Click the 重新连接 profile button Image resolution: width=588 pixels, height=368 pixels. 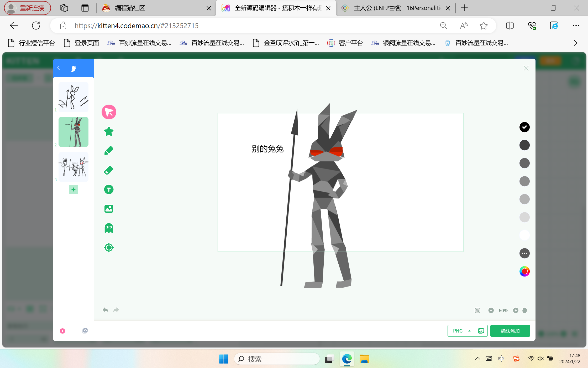[x=28, y=8]
